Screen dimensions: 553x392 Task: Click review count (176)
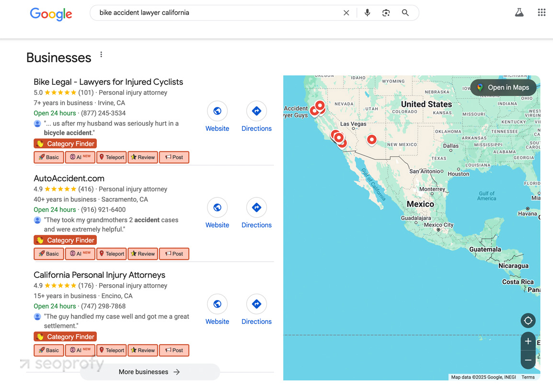(86, 286)
